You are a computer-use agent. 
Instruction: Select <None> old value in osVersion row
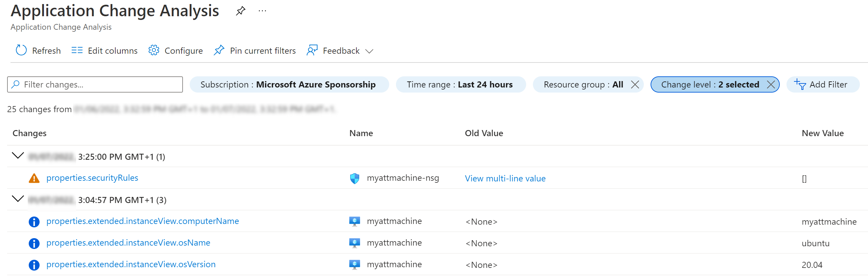(482, 265)
